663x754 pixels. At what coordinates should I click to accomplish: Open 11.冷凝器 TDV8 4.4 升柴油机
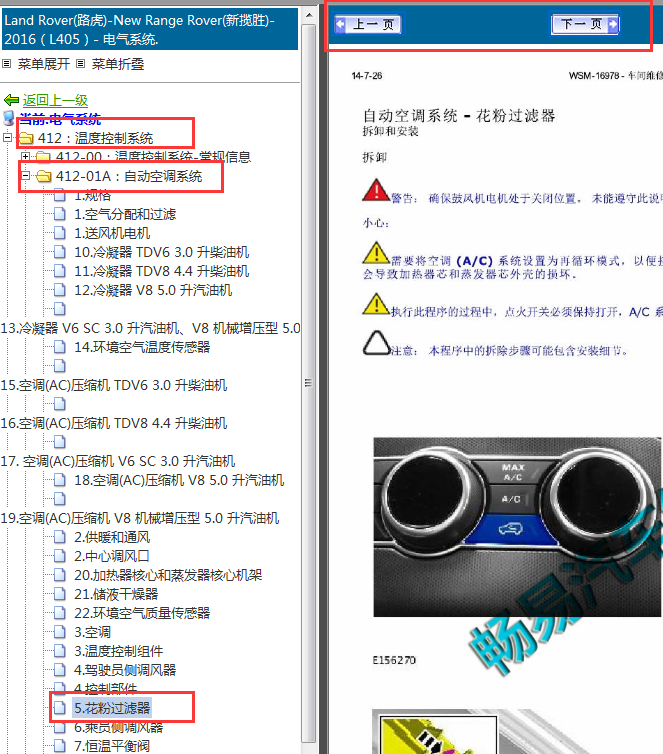coord(162,271)
